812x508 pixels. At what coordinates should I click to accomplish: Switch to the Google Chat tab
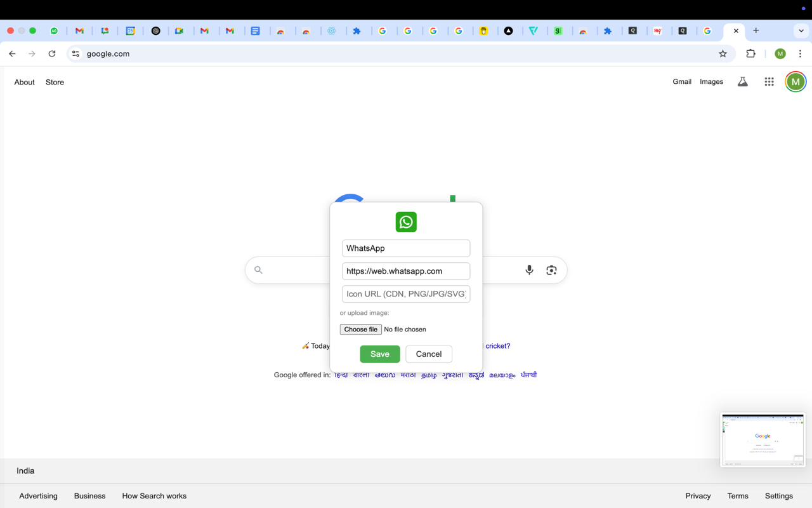105,30
